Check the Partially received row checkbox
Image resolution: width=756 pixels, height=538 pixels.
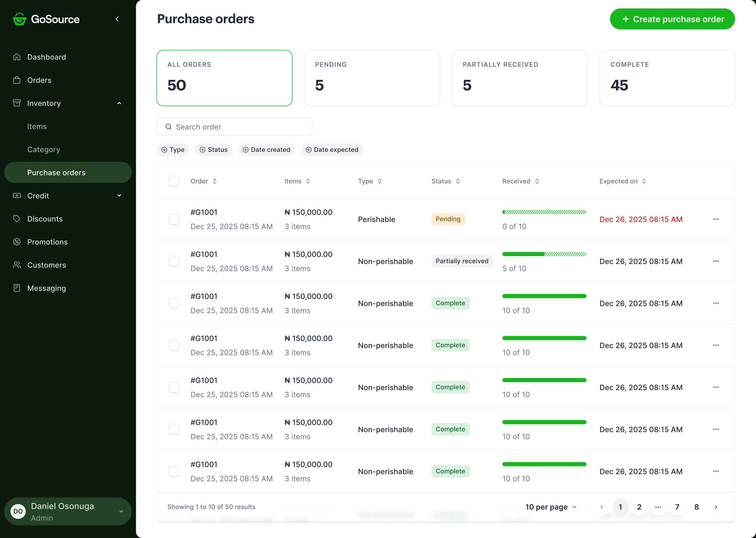(x=174, y=261)
